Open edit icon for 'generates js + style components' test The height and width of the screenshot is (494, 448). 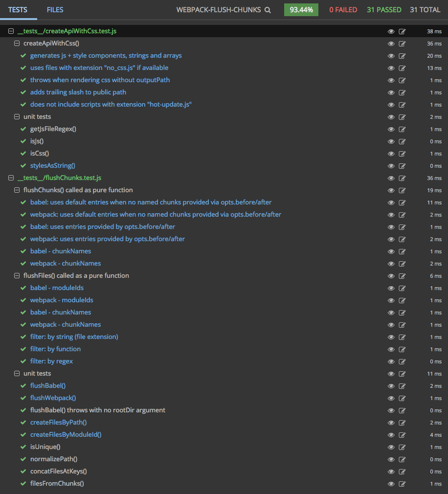pos(402,56)
